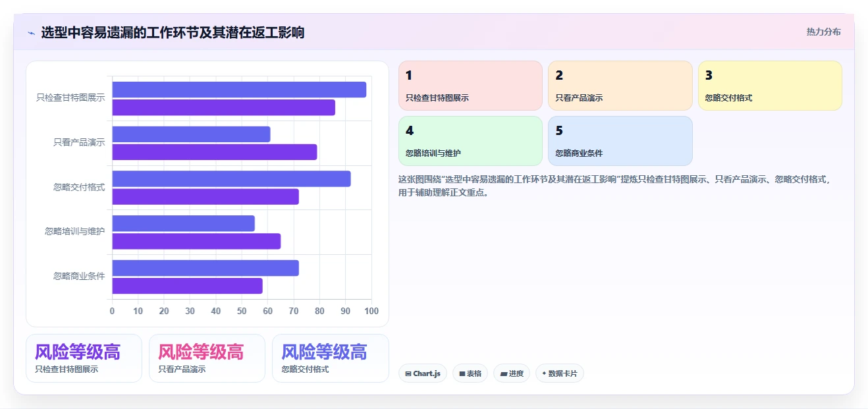Click the x-axis tick 90
This screenshot has height=409, width=868.
click(x=346, y=311)
